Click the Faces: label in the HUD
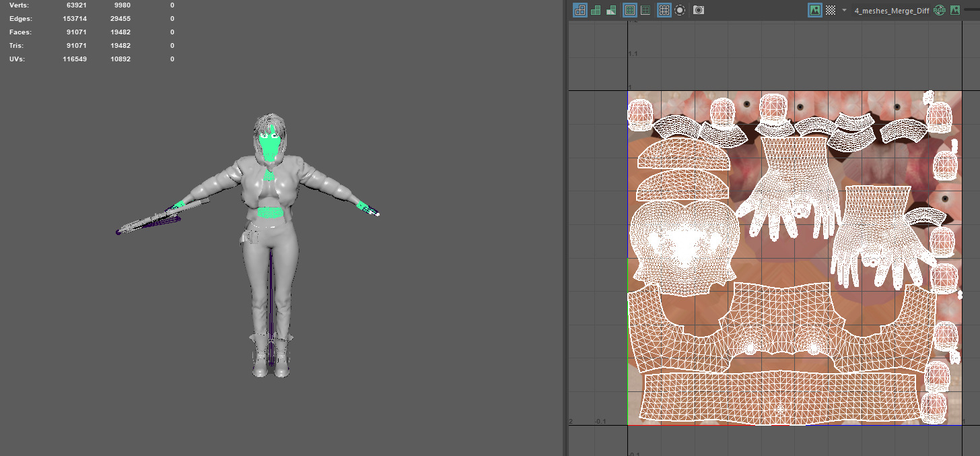 (20, 32)
